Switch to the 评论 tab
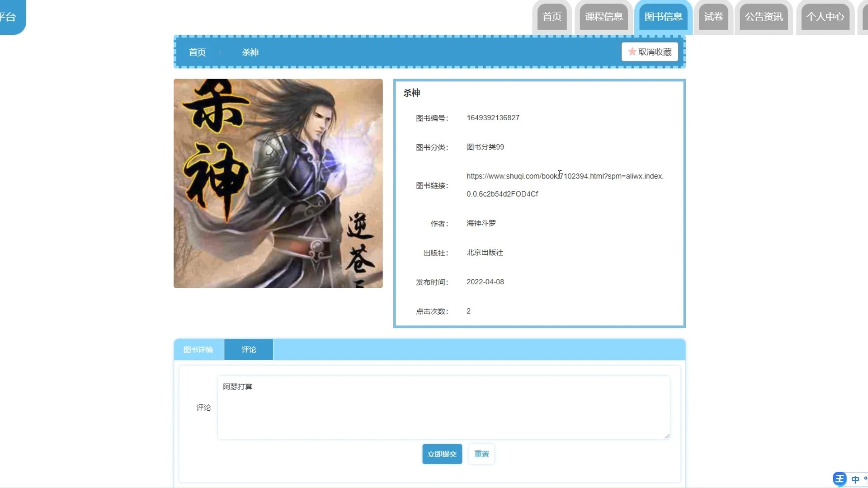Viewport: 868px width, 488px height. click(x=249, y=350)
